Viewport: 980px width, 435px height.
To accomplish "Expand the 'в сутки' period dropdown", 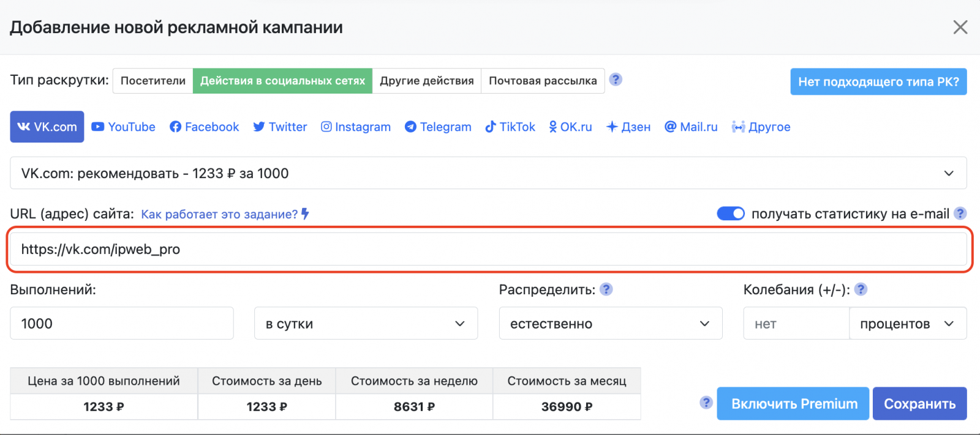I will (x=366, y=324).
